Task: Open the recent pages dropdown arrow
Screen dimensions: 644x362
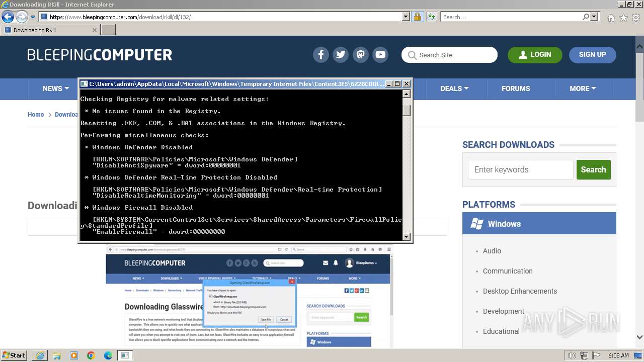Action: [x=33, y=17]
